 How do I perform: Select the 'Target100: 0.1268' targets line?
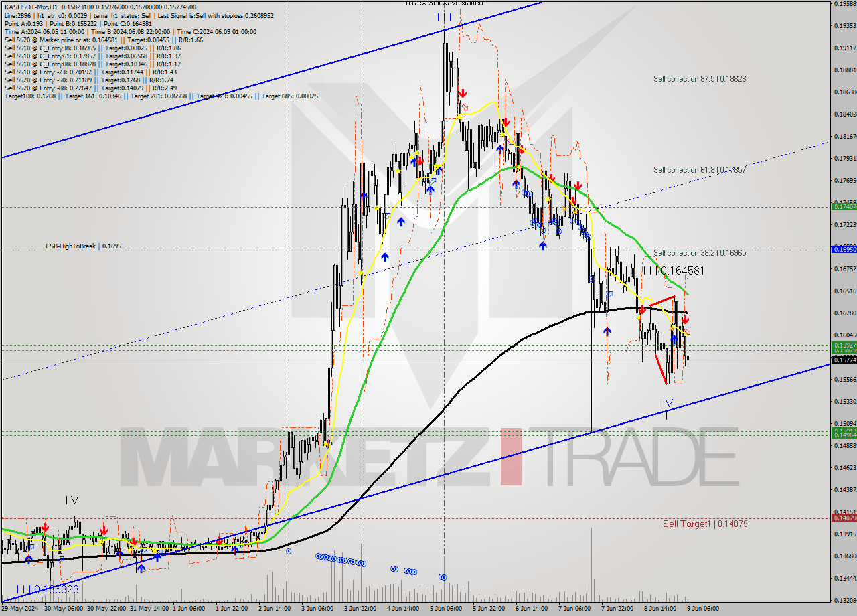(161, 96)
